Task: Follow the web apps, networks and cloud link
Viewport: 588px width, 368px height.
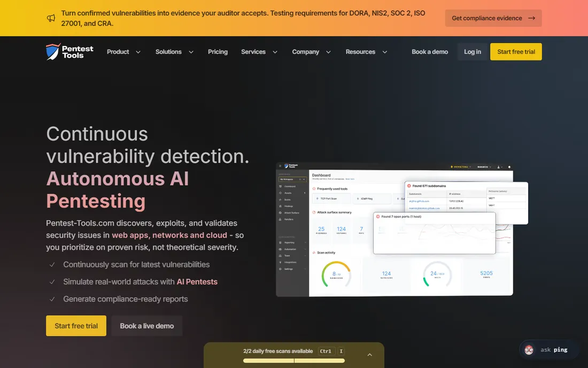Action: point(169,235)
